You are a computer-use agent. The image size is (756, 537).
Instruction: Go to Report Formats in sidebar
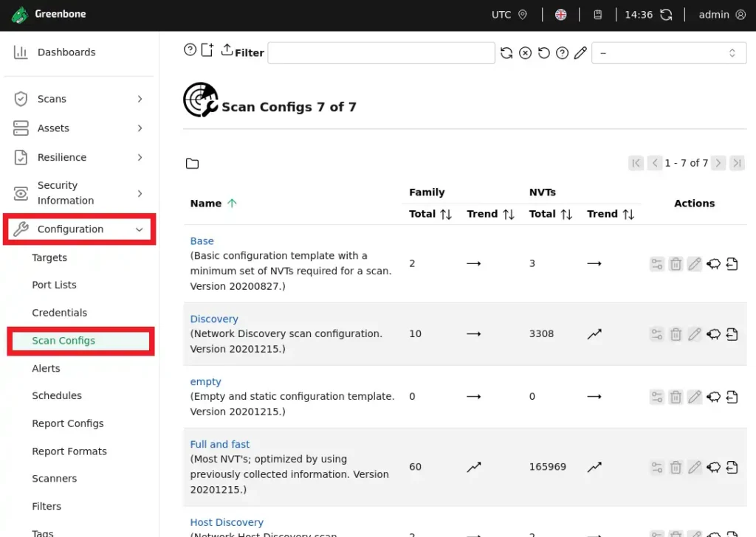69,451
